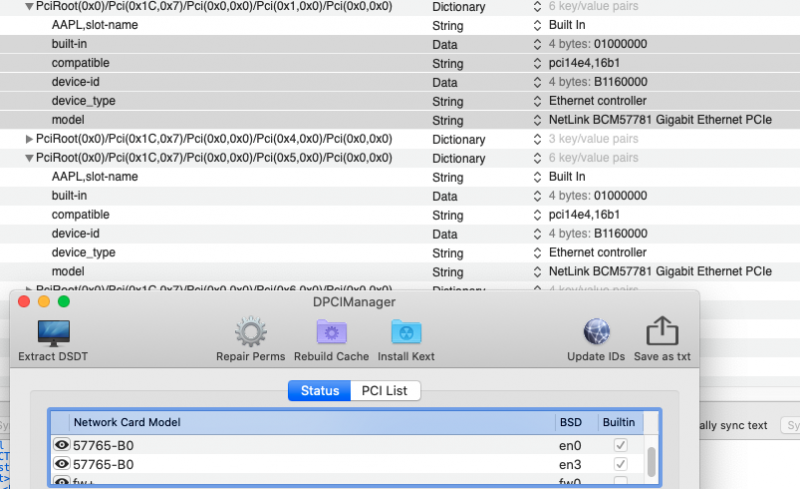Open type selector of AAPL,slot-name under Pci(0x5,0x0)
800x489 pixels.
pyautogui.click(x=537, y=177)
